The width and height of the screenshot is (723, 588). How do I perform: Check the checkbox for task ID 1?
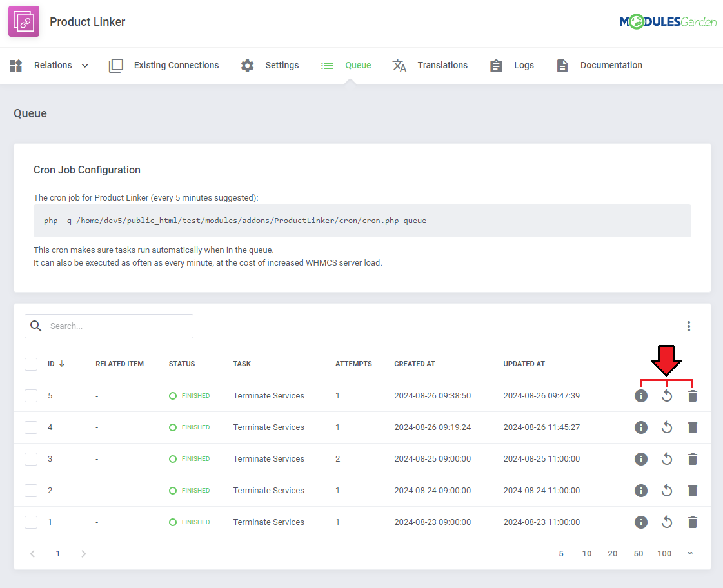pos(31,522)
